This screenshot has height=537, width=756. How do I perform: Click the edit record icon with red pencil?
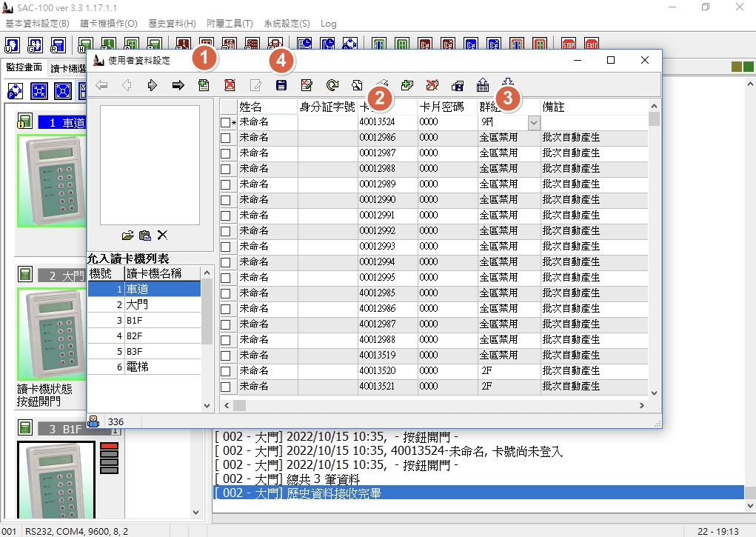point(306,85)
